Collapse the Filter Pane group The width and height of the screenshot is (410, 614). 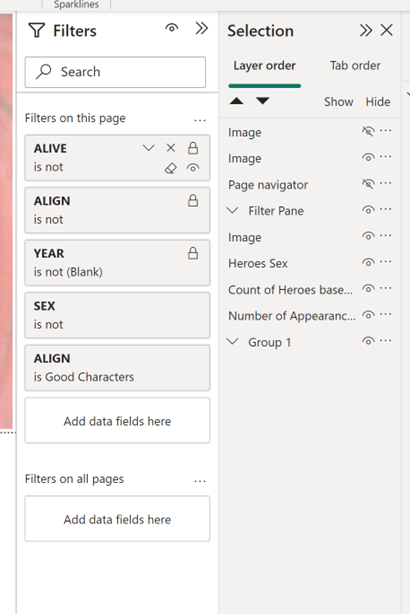pos(233,210)
